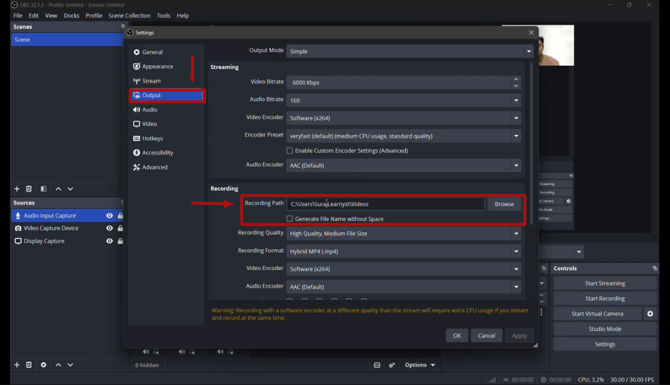Screen dimensions: 670x385
Task: Select the Scene item in Scenes list
Action: 67,40
